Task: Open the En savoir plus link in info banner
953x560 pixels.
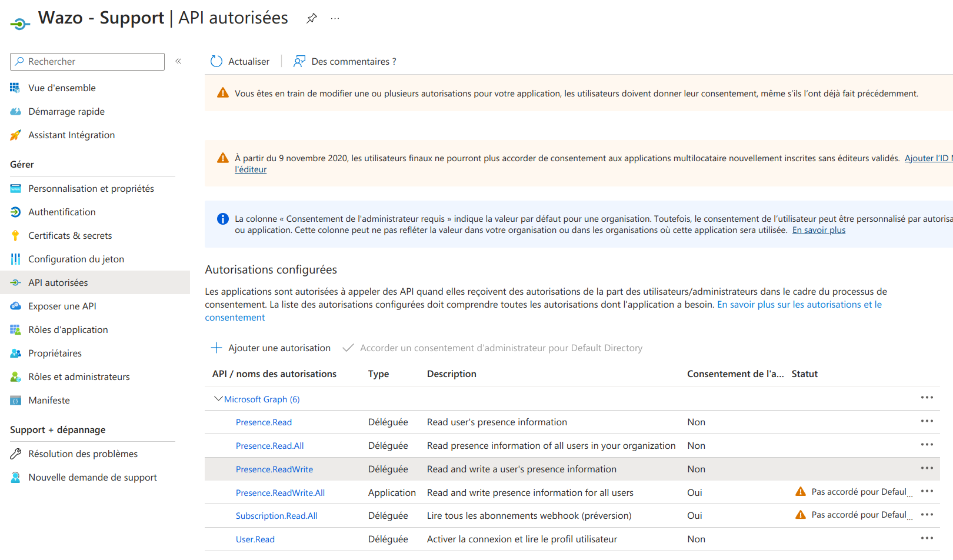Action: coord(819,230)
